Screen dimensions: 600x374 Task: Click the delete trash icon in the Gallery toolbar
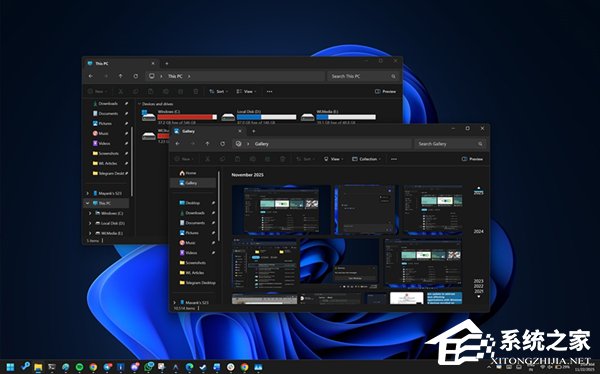pos(283,159)
